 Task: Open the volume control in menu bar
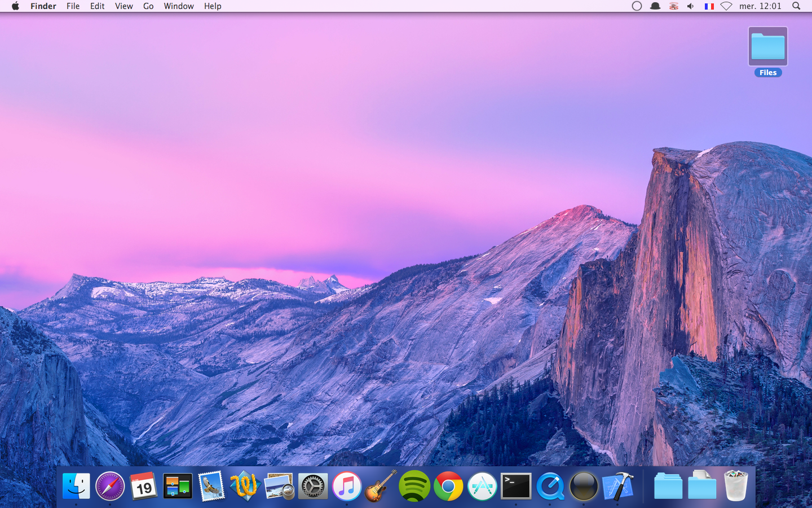click(x=691, y=6)
